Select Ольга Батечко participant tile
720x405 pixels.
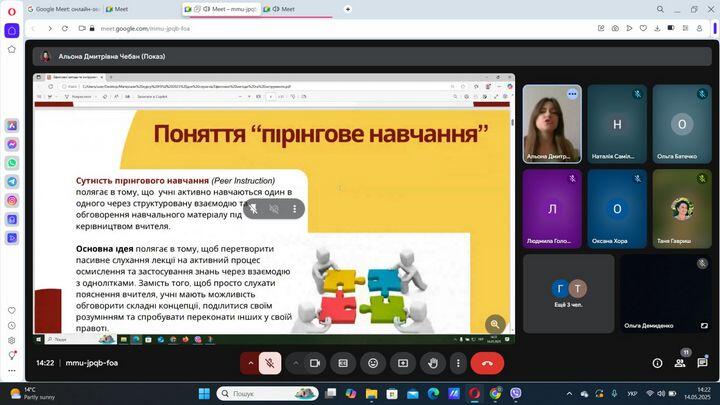(682, 124)
